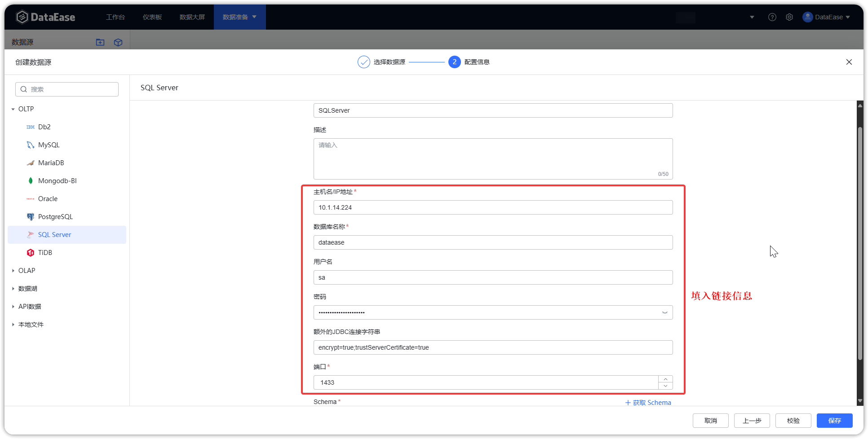The height and width of the screenshot is (439, 868).
Task: Increment the 端口 value using the up stepper
Action: point(665,379)
